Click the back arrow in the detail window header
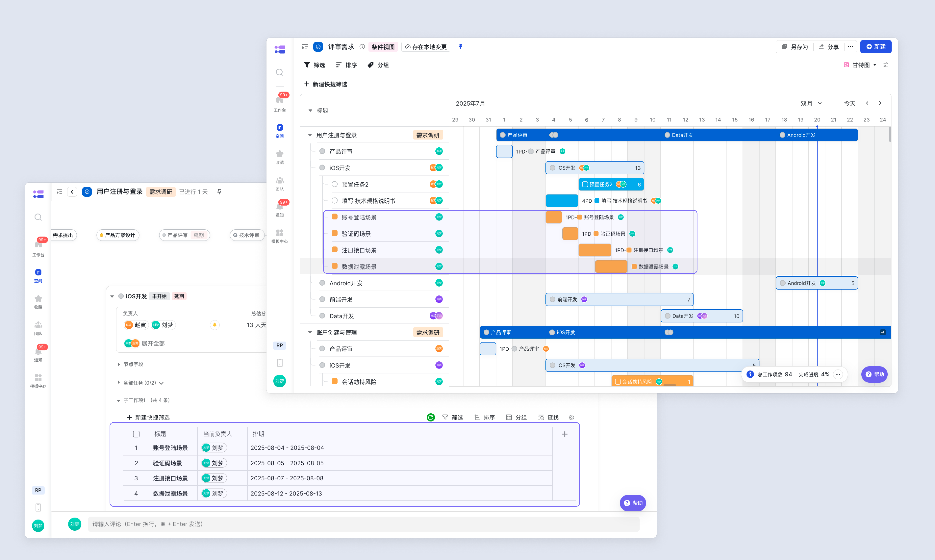This screenshot has width=935, height=560. pyautogui.click(x=72, y=192)
